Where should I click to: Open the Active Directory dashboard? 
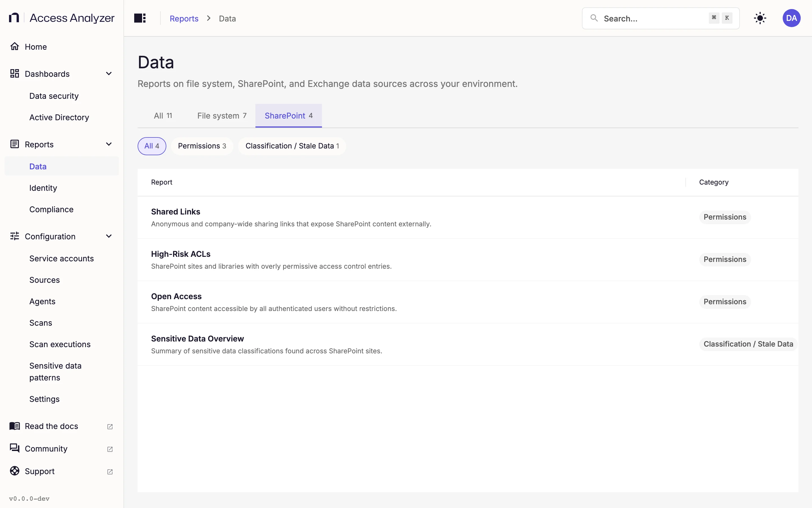[x=62, y=117]
